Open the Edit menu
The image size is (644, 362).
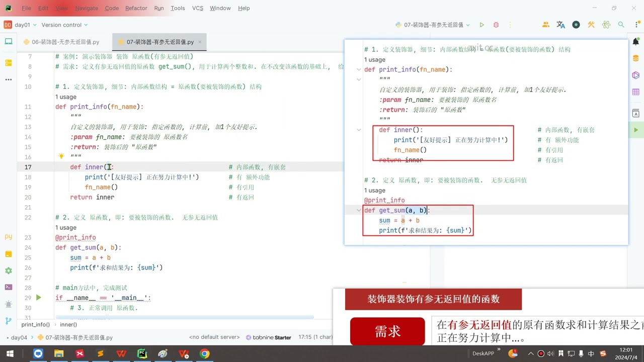click(x=43, y=8)
